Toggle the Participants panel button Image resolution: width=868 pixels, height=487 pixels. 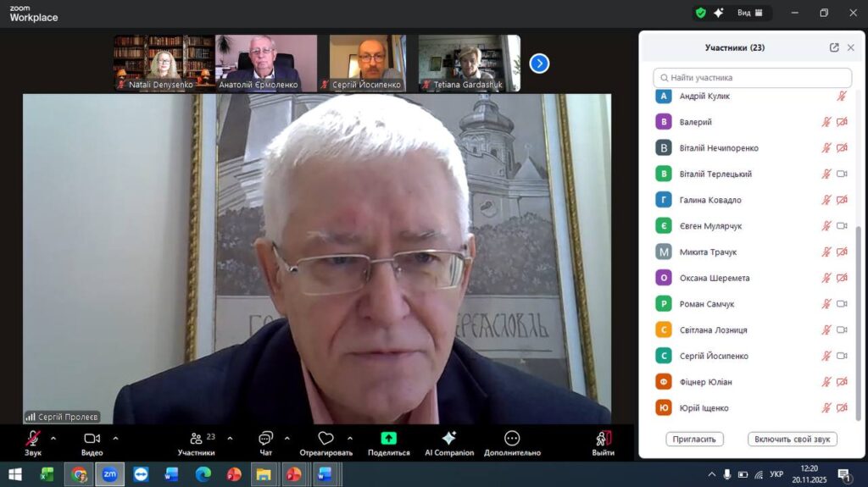[x=197, y=439]
